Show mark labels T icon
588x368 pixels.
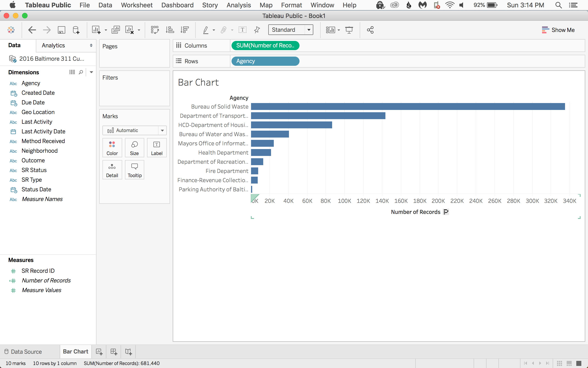tap(243, 30)
